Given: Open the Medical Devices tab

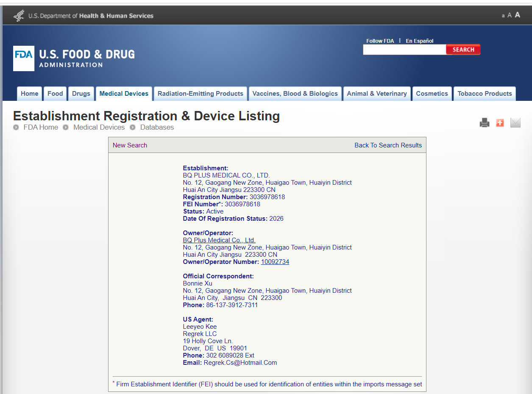Looking at the screenshot, I should (x=124, y=94).
